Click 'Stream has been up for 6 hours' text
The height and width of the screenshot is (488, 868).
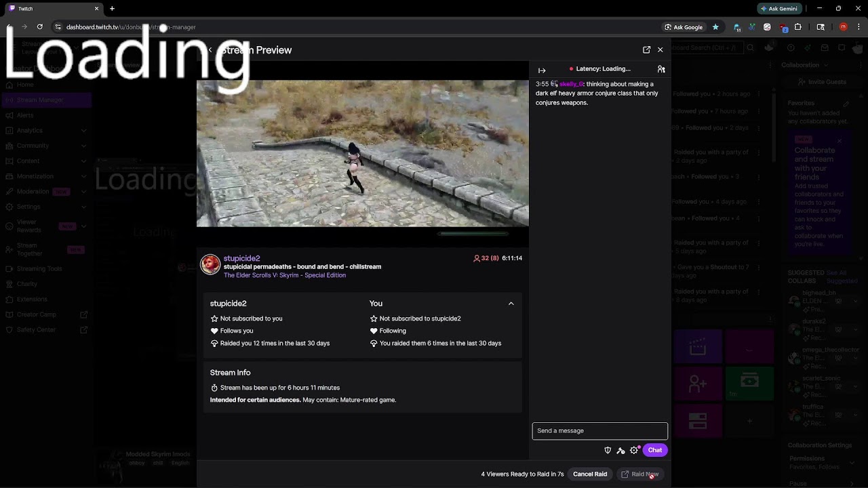pyautogui.click(x=280, y=388)
